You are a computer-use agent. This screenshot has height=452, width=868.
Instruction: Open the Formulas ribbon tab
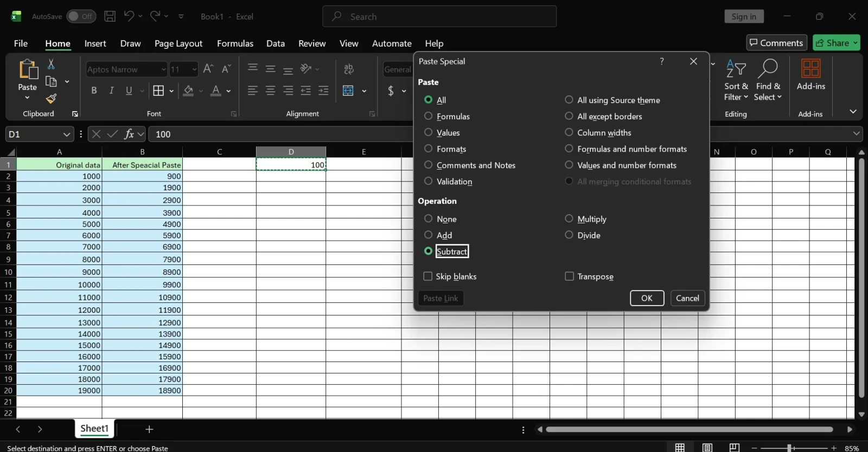pos(235,43)
